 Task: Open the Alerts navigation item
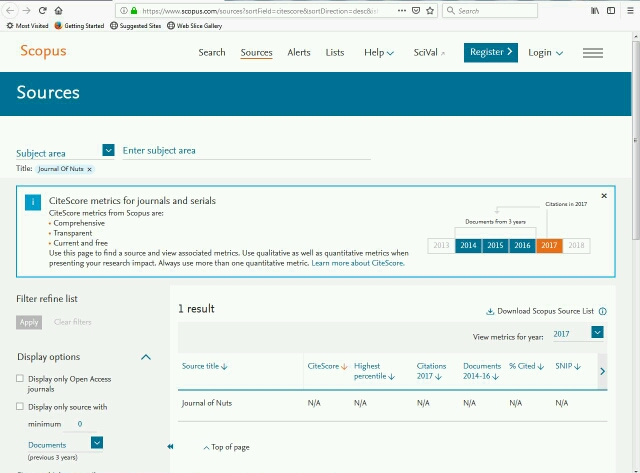299,53
